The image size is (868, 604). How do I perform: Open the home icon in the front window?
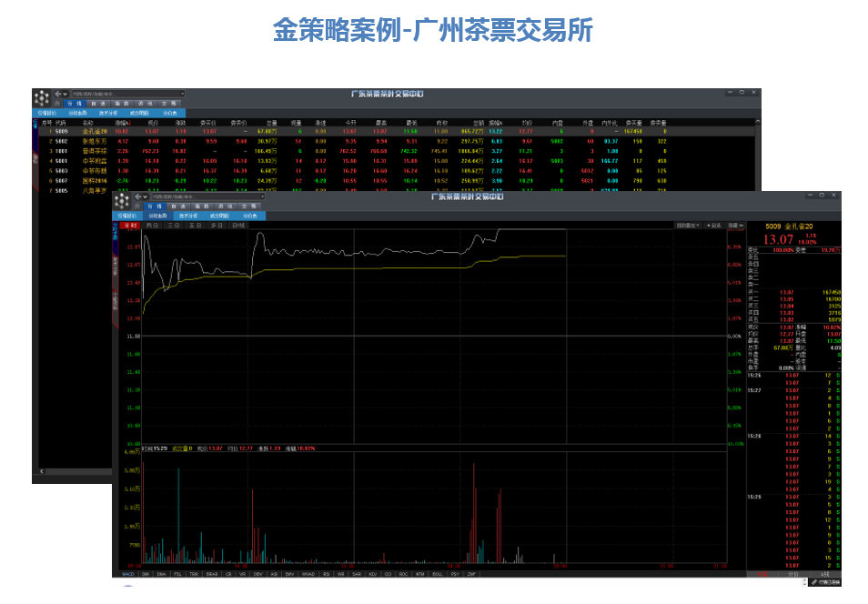tap(136, 206)
